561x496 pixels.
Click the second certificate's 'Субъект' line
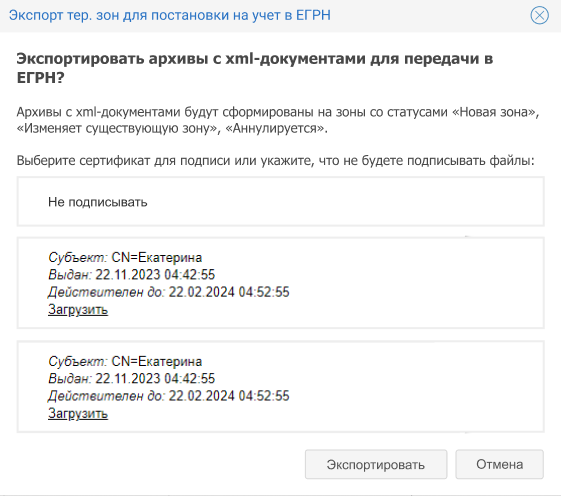(125, 361)
